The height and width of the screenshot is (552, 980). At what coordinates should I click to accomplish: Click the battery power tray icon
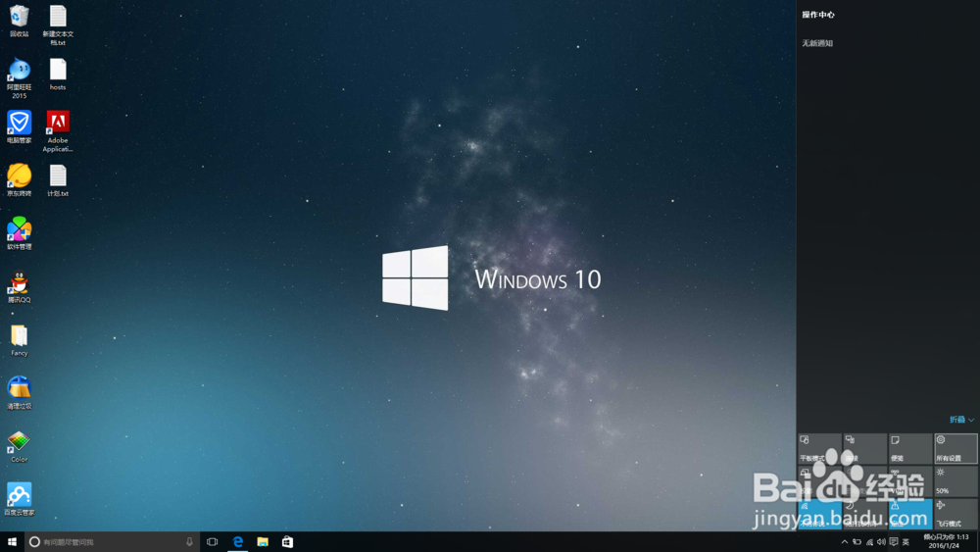[857, 542]
